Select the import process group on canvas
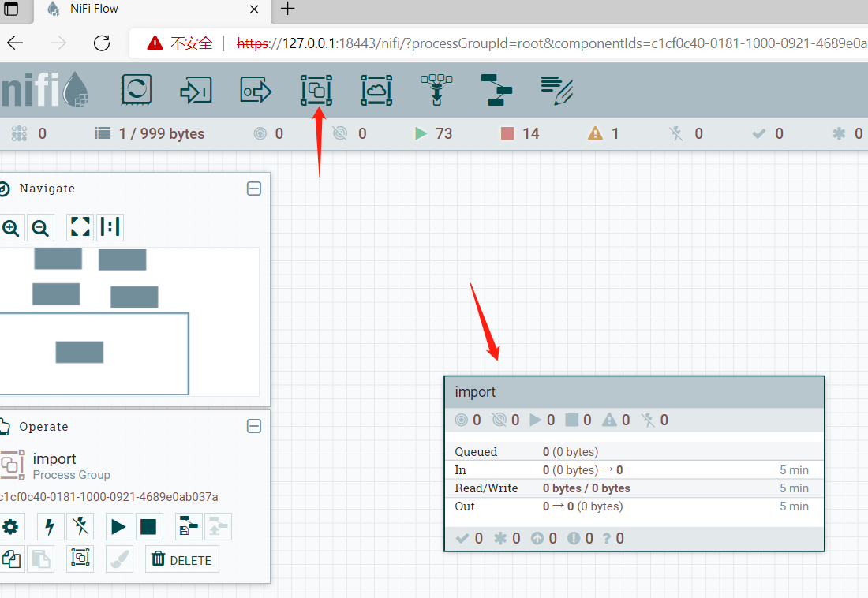Screen dimensions: 868x598 click(634, 392)
